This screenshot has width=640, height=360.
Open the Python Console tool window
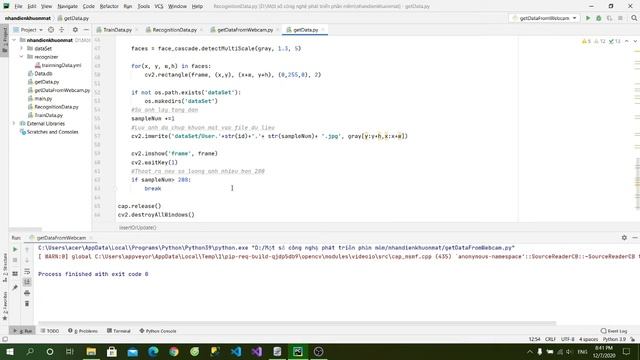pos(158,331)
